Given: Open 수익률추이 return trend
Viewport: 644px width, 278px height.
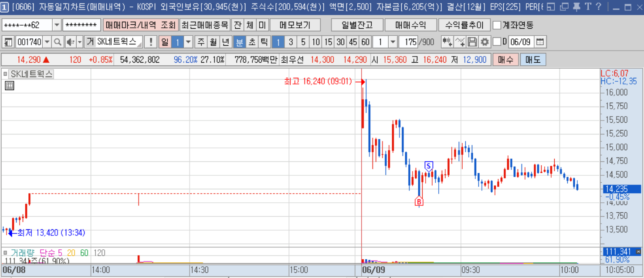Looking at the screenshot, I should (464, 25).
